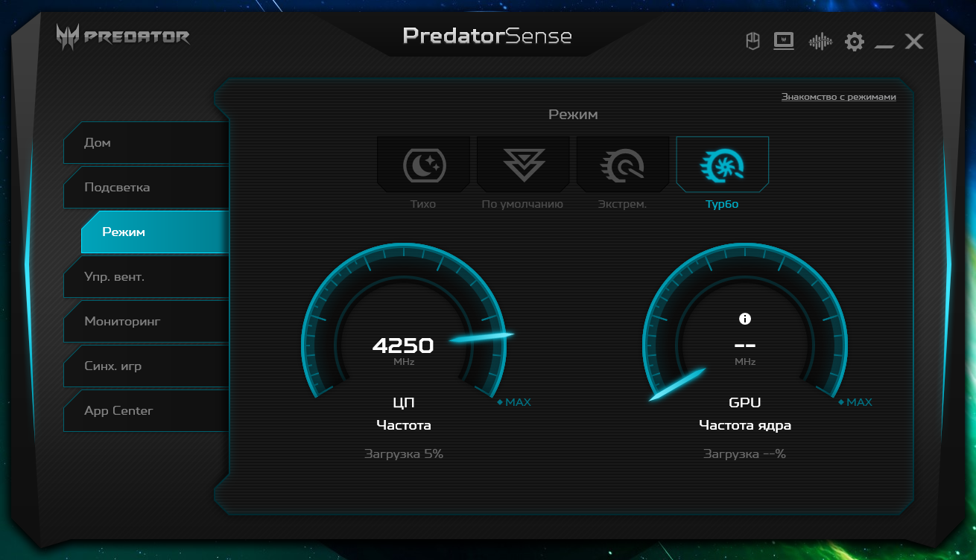
Task: Switch to the Режим sidebar tab
Action: point(155,232)
